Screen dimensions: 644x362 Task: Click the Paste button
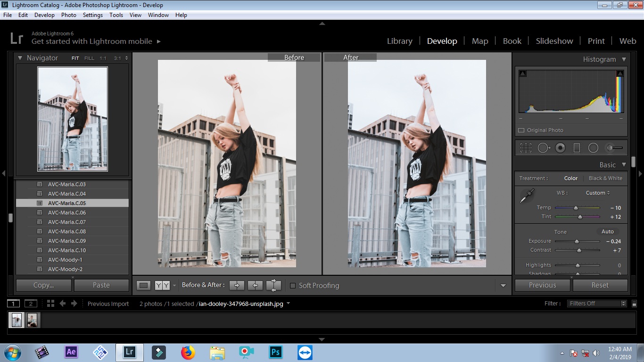point(101,285)
